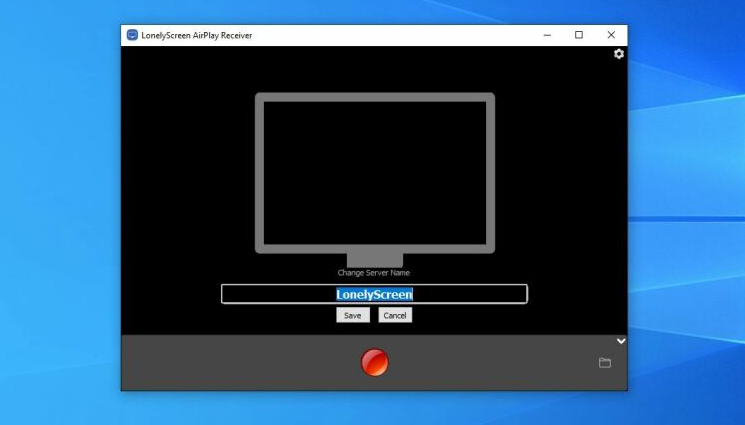Viewport: 745px width, 425px height.
Task: Click the LonelyScreen app icon in title bar
Action: [x=132, y=35]
